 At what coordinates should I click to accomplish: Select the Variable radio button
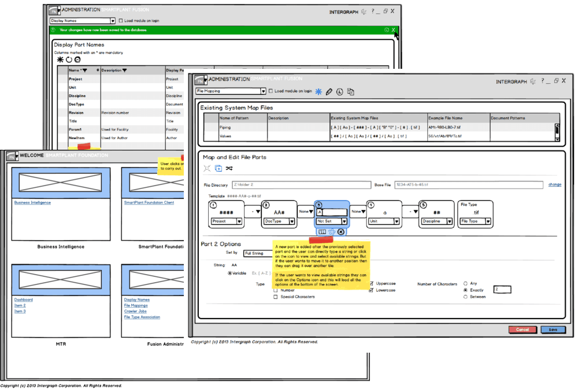click(229, 273)
